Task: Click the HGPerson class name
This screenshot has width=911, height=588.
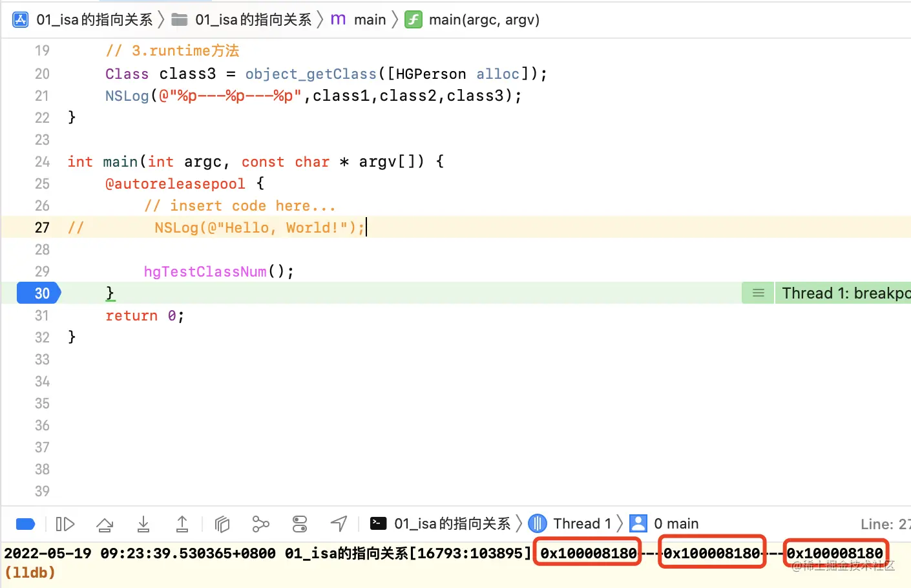Action: [431, 74]
